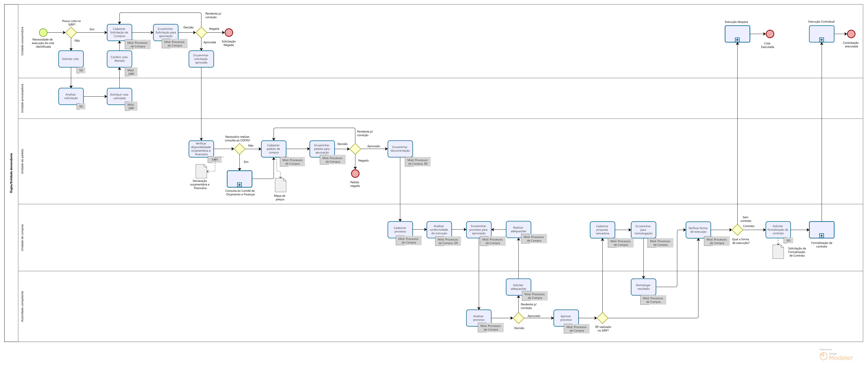This screenshot has height=382, width=868.
Task: Expand the 'Formalização de contrato' subprocess plus marker
Action: pyautogui.click(x=821, y=236)
